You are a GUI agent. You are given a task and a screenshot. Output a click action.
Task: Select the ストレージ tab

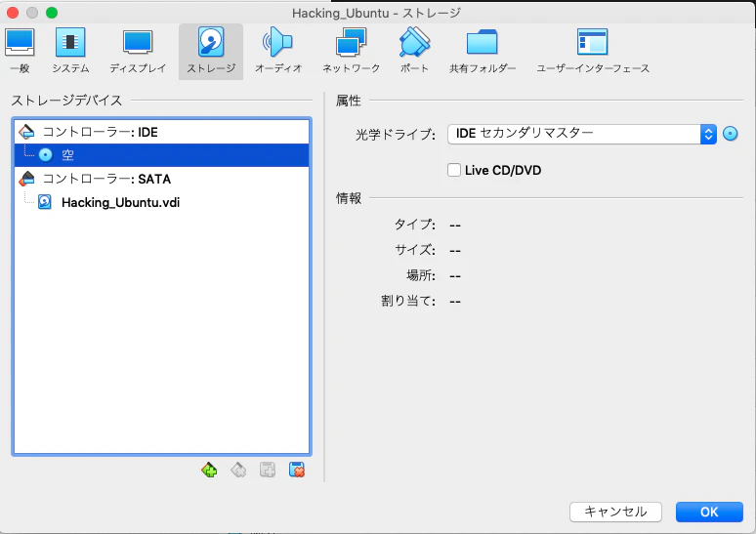point(211,52)
